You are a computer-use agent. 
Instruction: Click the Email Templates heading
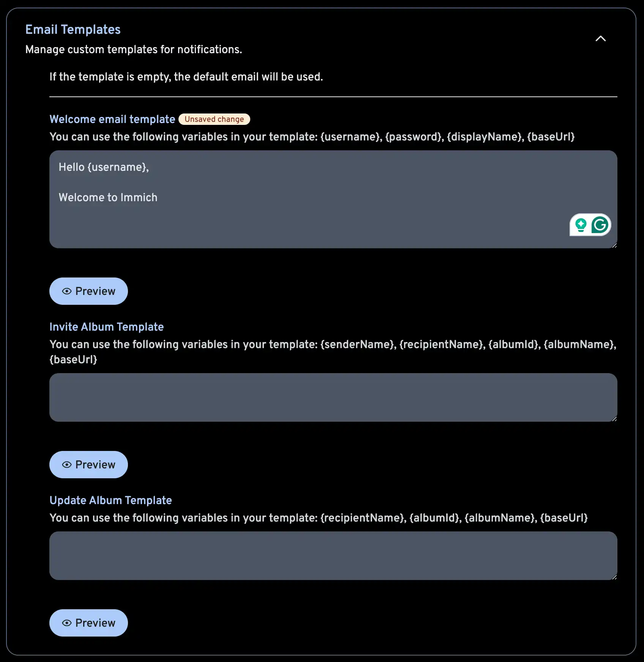coord(73,29)
